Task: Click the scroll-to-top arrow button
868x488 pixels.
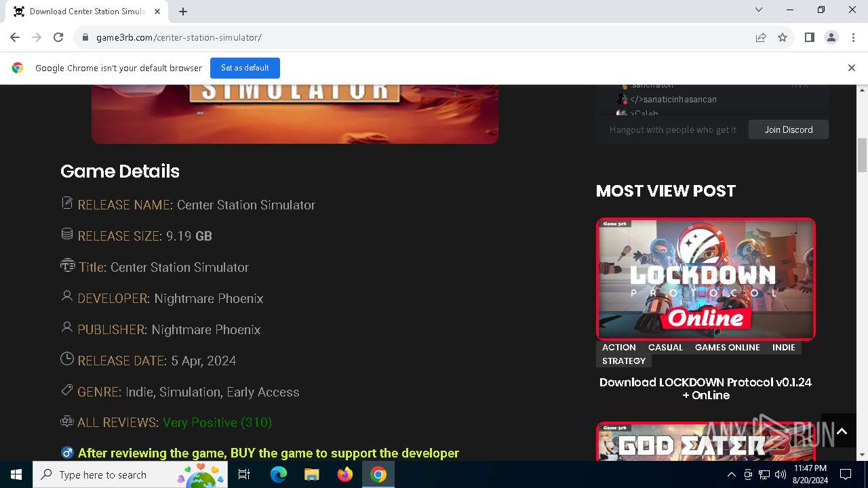Action: click(x=842, y=431)
